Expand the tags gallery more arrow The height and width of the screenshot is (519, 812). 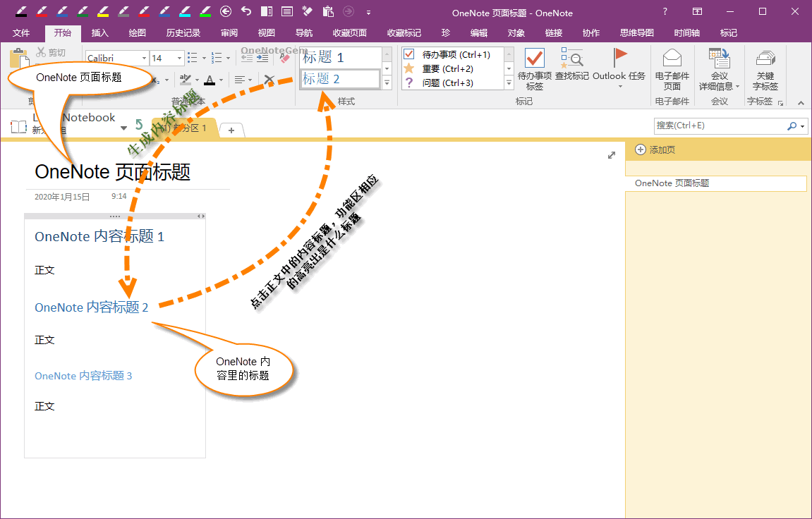coord(509,82)
